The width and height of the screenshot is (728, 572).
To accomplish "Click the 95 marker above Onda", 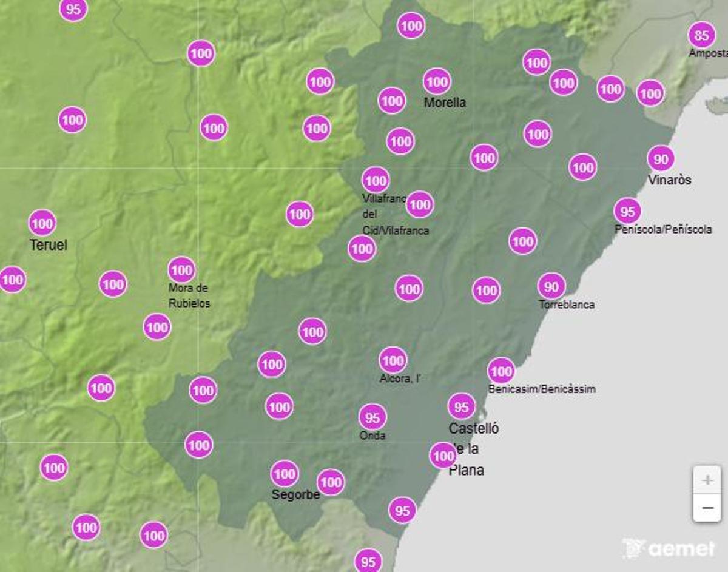I will coord(372,417).
